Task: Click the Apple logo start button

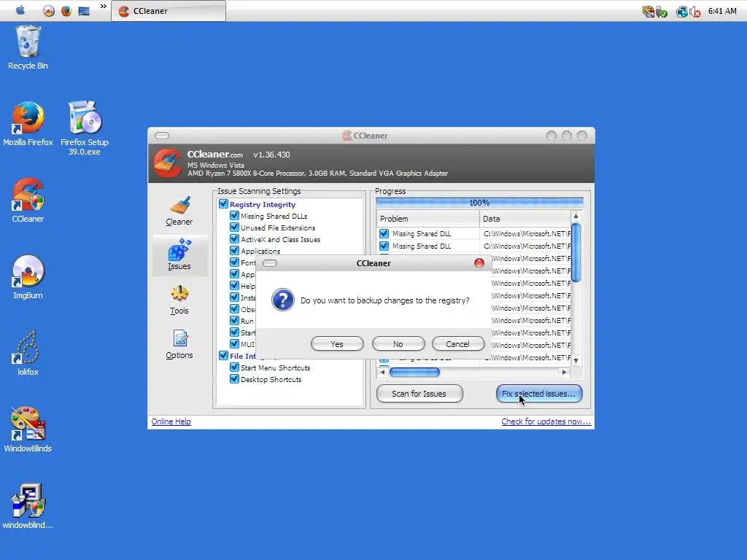Action: [x=20, y=10]
